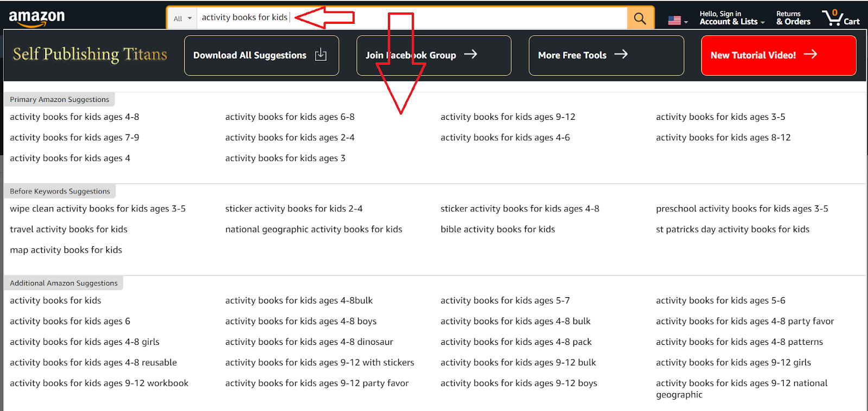
Task: Pick 'activity books for kids ages 8-12'
Action: tap(723, 138)
